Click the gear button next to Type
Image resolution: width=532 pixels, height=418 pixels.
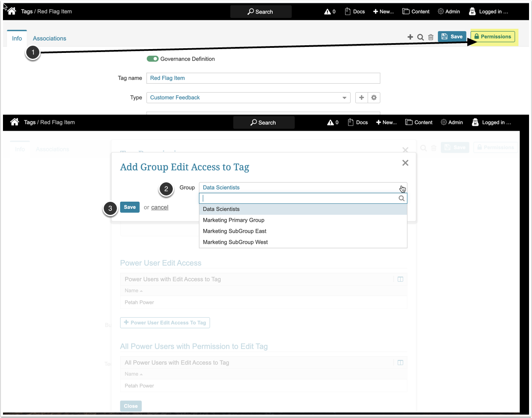pyautogui.click(x=374, y=98)
